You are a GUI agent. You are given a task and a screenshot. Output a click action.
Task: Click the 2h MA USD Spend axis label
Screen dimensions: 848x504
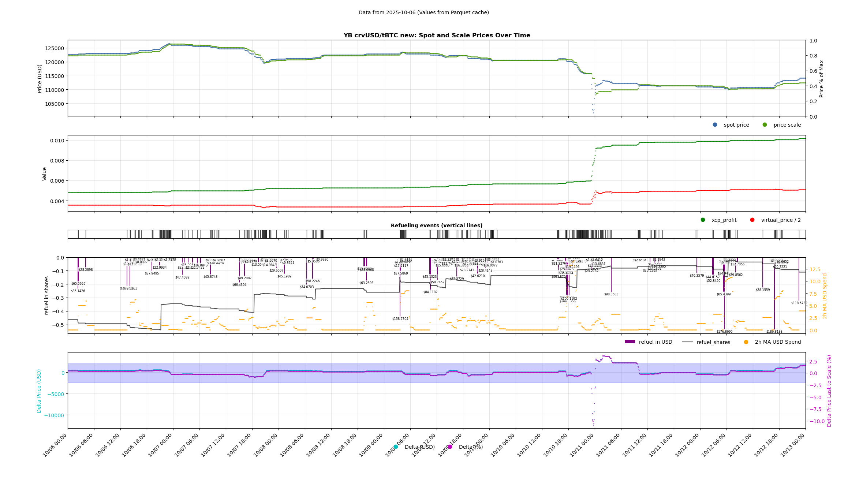pos(825,296)
